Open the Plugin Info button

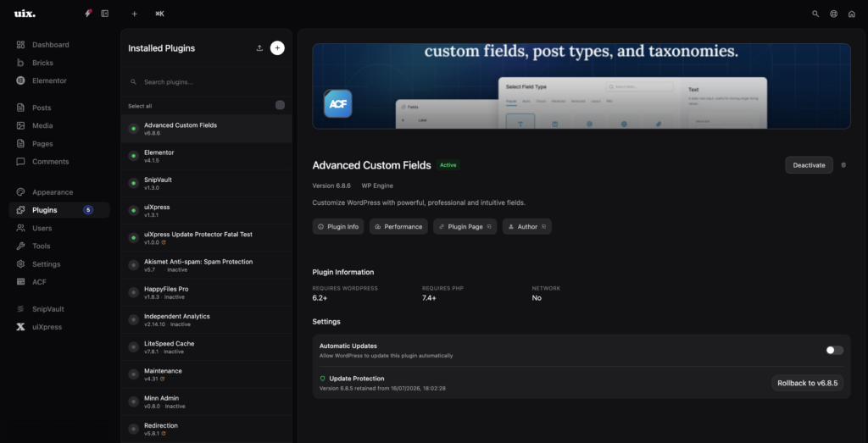337,227
